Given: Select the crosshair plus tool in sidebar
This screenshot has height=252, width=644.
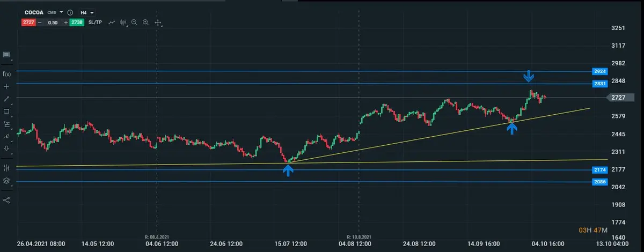Looking at the screenshot, I should click(x=6, y=86).
